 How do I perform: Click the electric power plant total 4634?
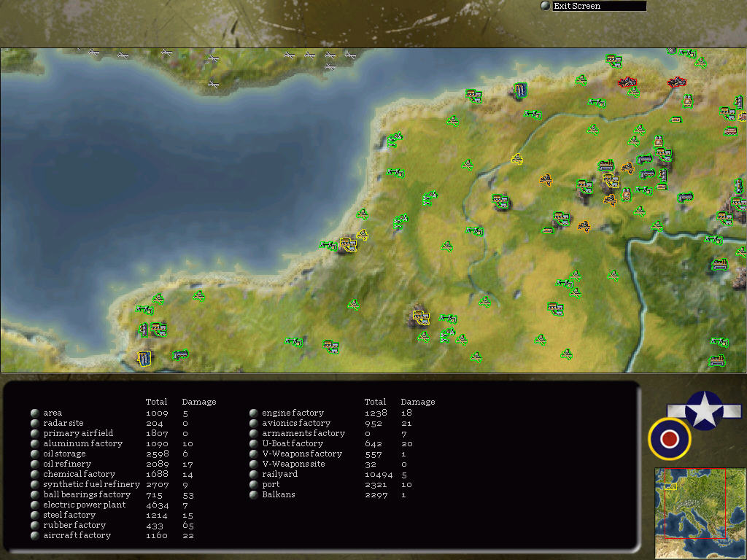point(158,505)
